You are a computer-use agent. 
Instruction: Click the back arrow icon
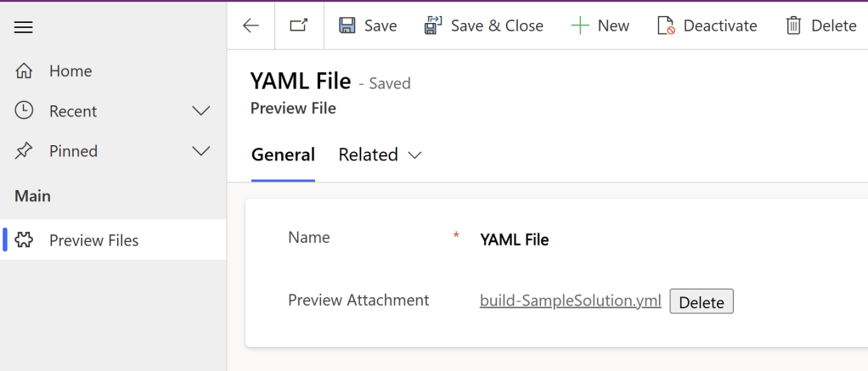pos(251,25)
